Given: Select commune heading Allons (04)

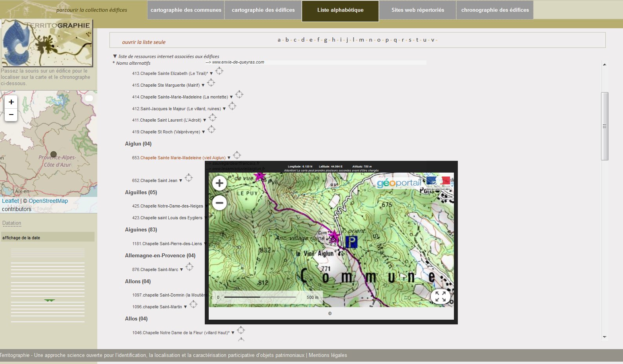Looking at the screenshot, I should click(138, 281).
